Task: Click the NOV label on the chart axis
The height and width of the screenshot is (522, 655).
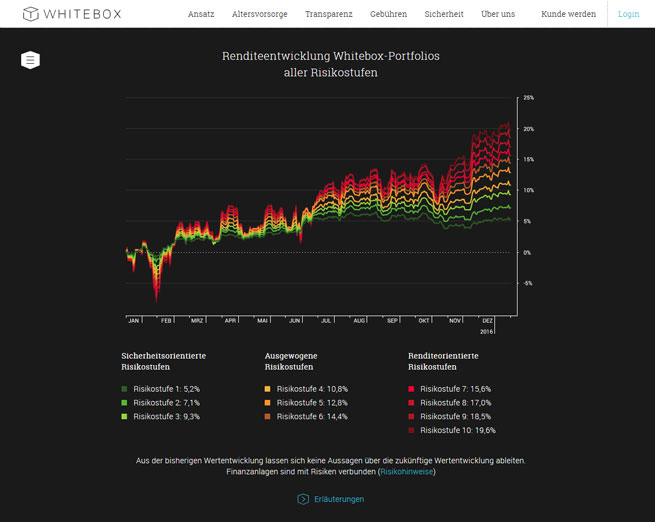Action: click(x=455, y=321)
